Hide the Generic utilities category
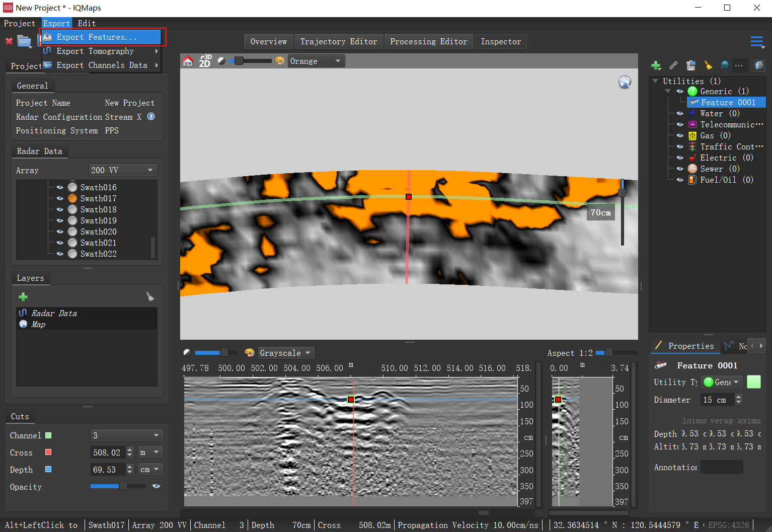The image size is (772, 532). tap(680, 91)
